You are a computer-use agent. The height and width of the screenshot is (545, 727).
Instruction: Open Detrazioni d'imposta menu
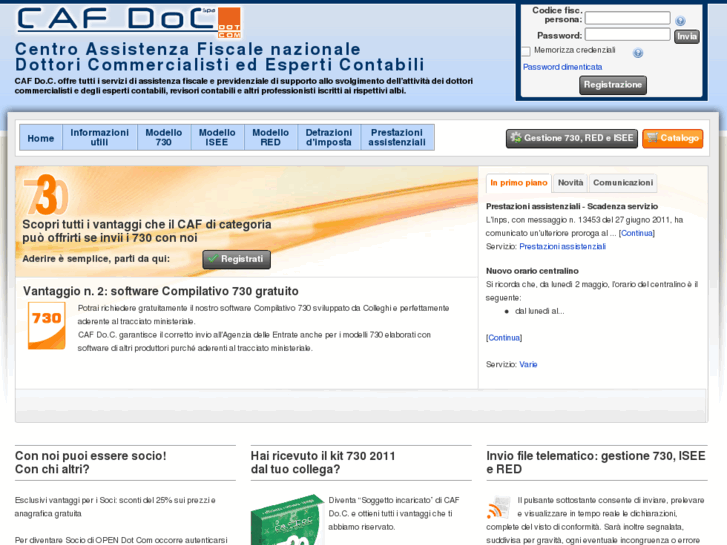[329, 138]
